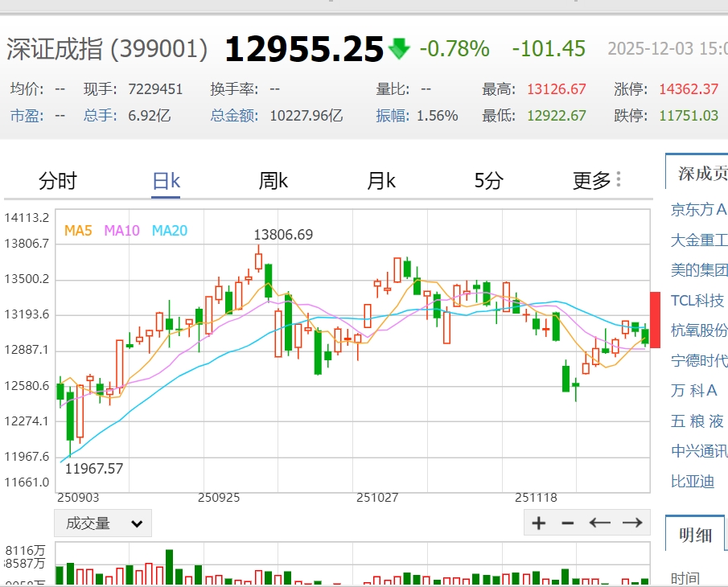Select the 5分 chart tab
Image resolution: width=728 pixels, height=587 pixels.
coord(488,181)
